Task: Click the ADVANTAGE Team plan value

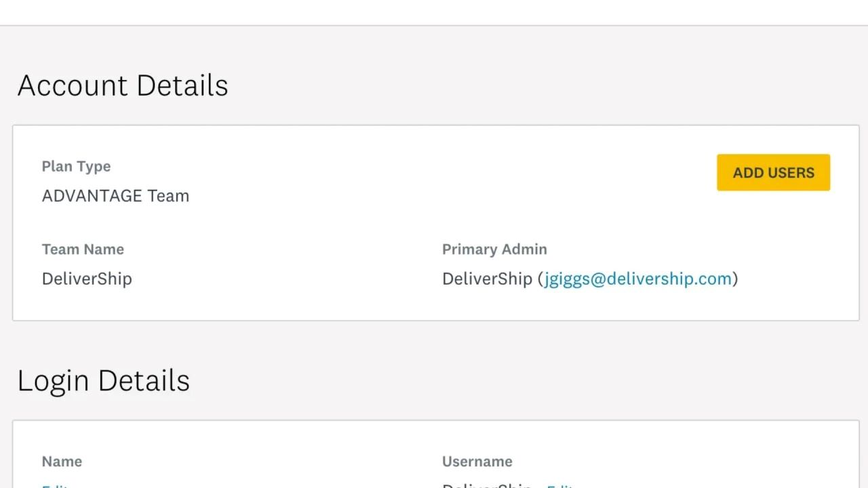Action: click(115, 196)
